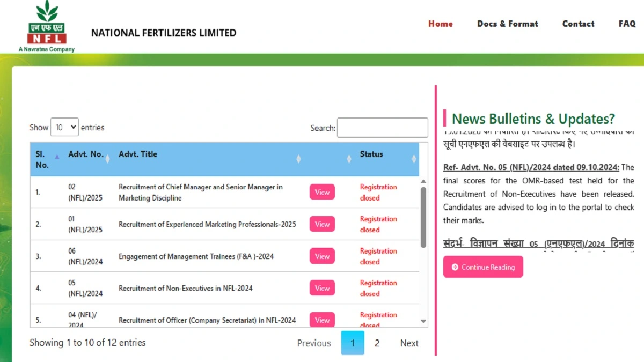Image resolution: width=644 pixels, height=362 pixels.
Task: Click table scrollbar up arrow
Action: click(x=423, y=181)
